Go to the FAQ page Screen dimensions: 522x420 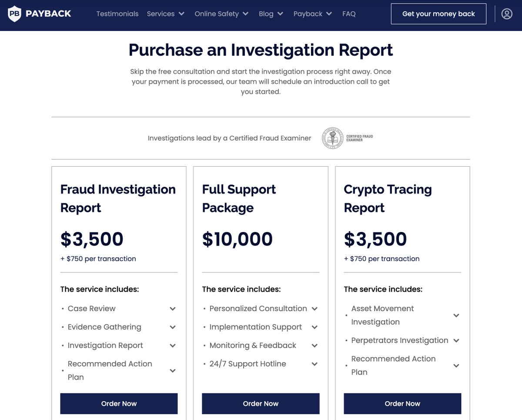[349, 14]
